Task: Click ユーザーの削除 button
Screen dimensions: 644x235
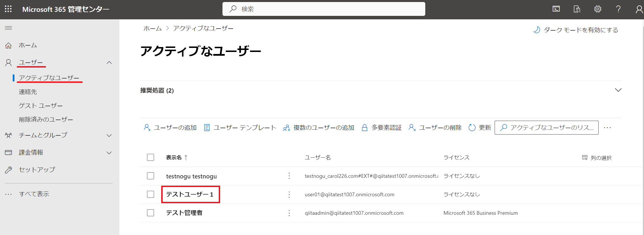Action: pos(435,128)
